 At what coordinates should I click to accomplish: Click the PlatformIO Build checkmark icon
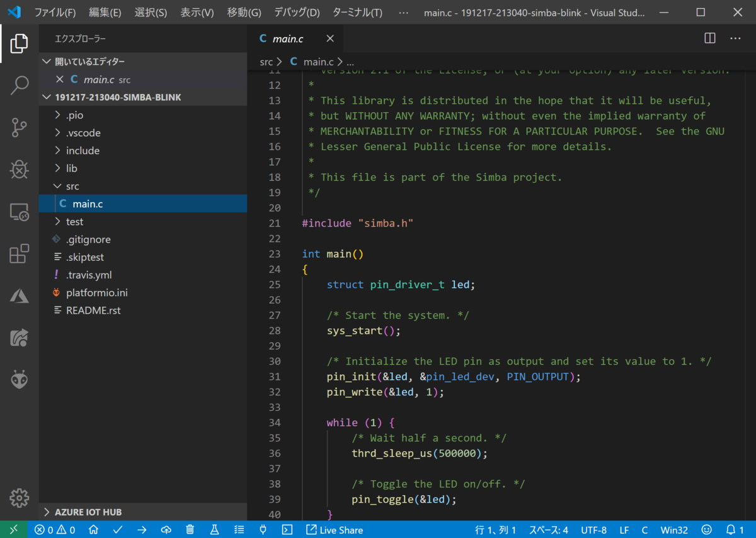(x=118, y=530)
